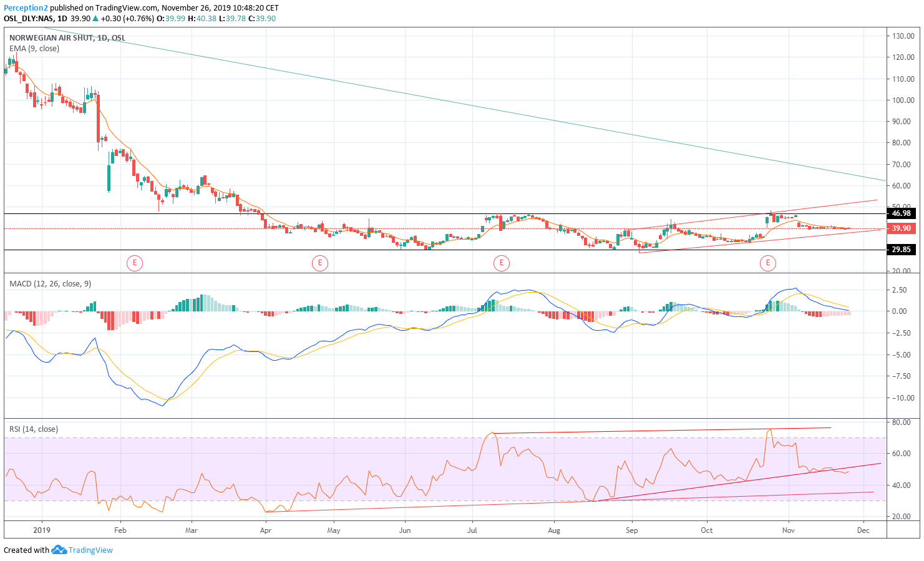
Task: Click the MACD (12, 26, close, 9) label
Action: pyautogui.click(x=50, y=283)
